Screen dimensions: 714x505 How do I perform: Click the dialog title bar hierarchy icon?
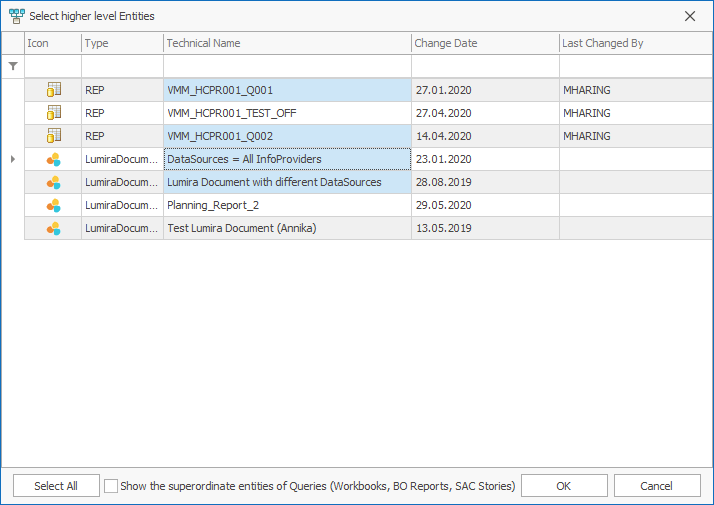[16, 16]
